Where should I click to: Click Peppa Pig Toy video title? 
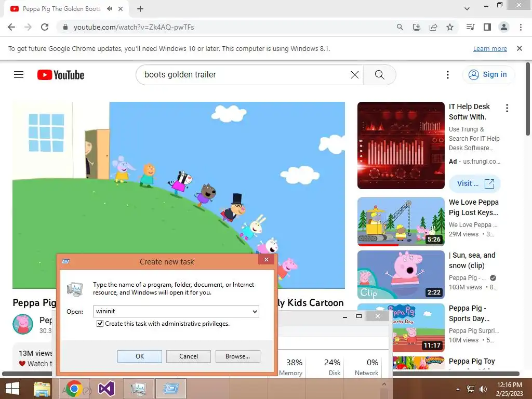click(x=472, y=361)
